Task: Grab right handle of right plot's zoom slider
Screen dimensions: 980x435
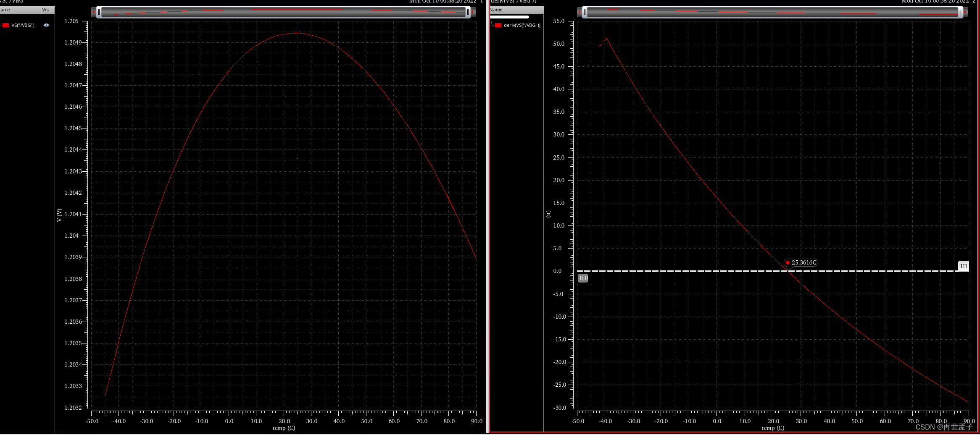Action: point(960,12)
